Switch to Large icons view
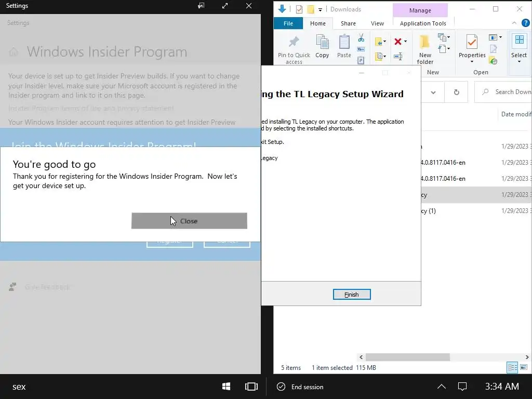The image size is (532, 399). [524, 367]
